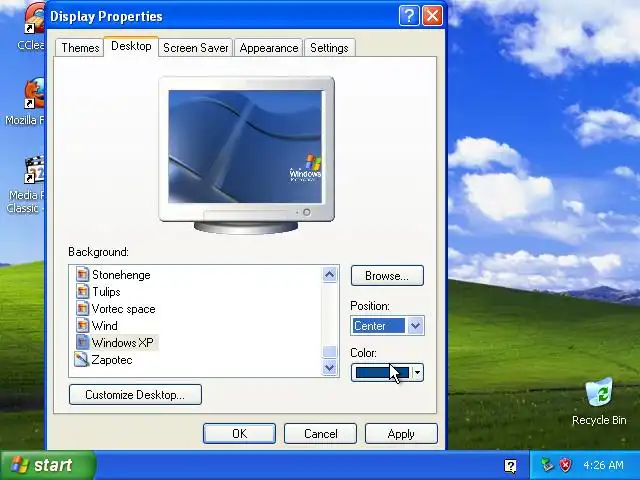640x480 pixels.
Task: Open Customize Desktop options
Action: click(135, 395)
